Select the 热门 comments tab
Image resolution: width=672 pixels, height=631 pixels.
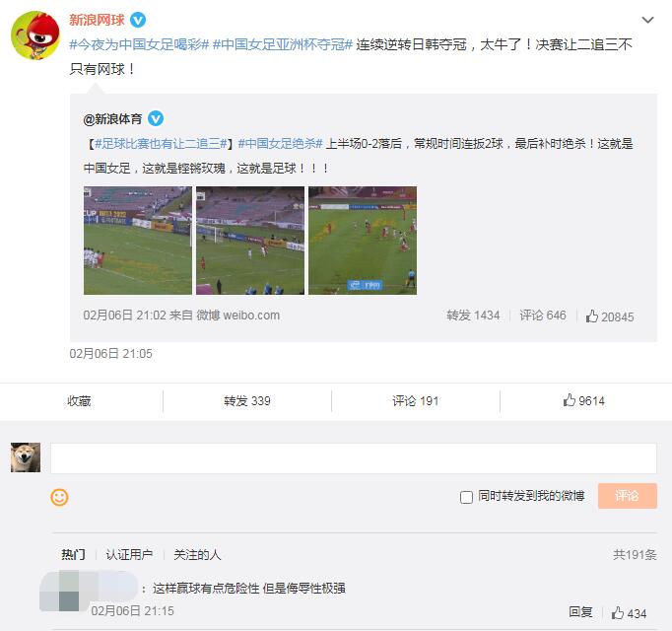click(x=73, y=554)
